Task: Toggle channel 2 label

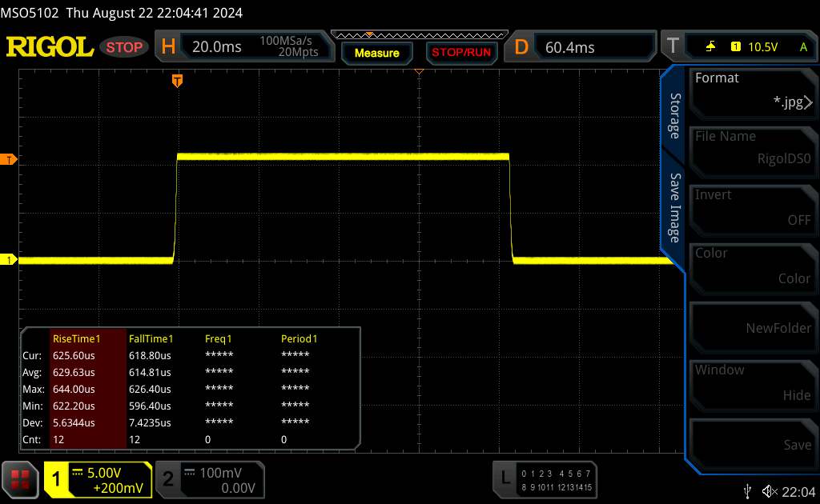Action: (168, 479)
